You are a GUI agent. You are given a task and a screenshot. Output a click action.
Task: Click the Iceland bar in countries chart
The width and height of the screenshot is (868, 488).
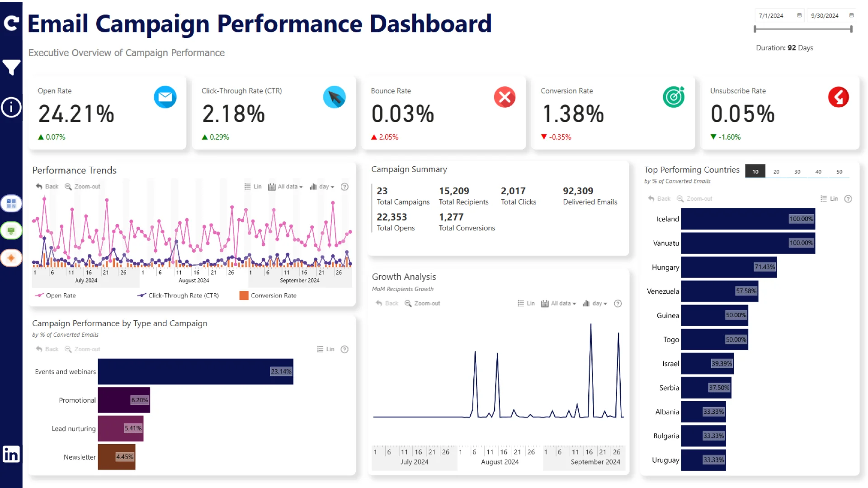coord(748,219)
